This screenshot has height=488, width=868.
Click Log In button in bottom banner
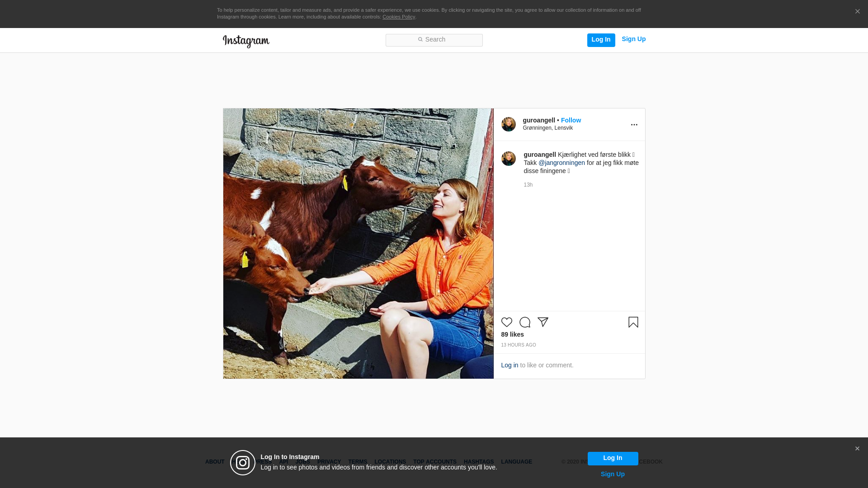point(613,458)
